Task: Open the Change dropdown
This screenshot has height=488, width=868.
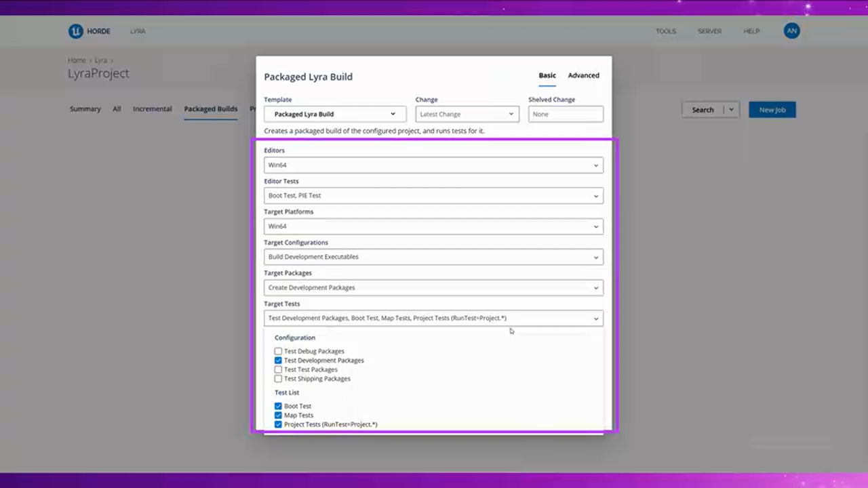Action: pos(467,115)
